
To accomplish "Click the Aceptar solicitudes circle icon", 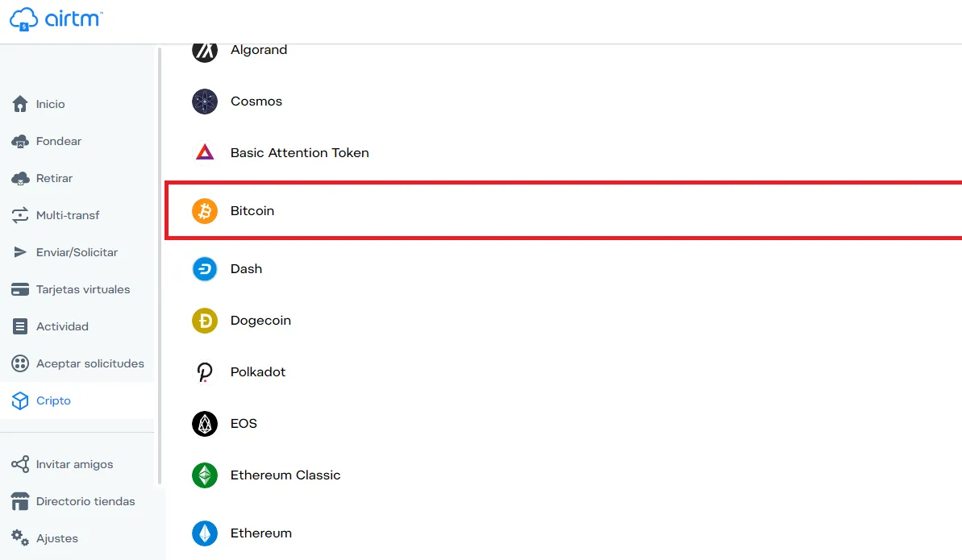I will tap(19, 363).
